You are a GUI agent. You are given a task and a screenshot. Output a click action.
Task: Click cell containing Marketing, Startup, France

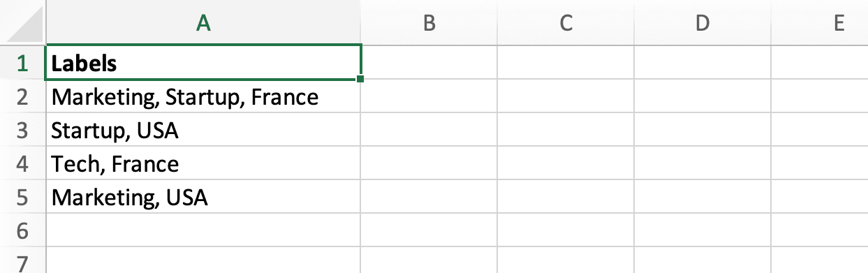pyautogui.click(x=203, y=96)
